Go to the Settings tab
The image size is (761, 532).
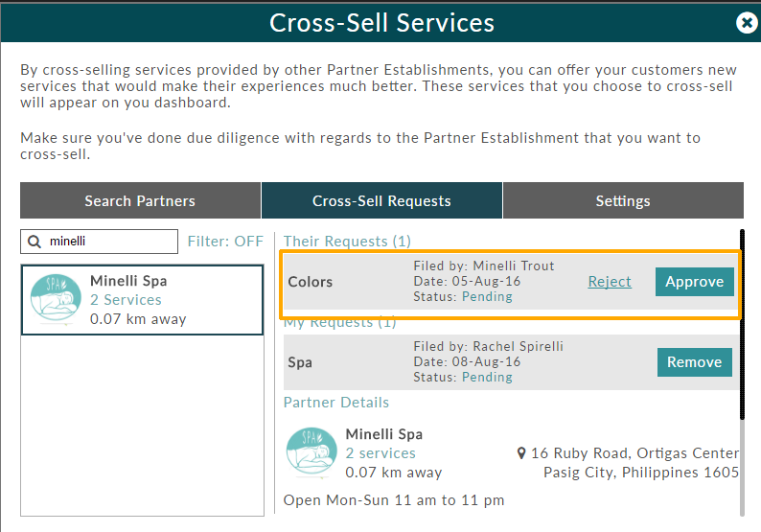[x=623, y=200]
